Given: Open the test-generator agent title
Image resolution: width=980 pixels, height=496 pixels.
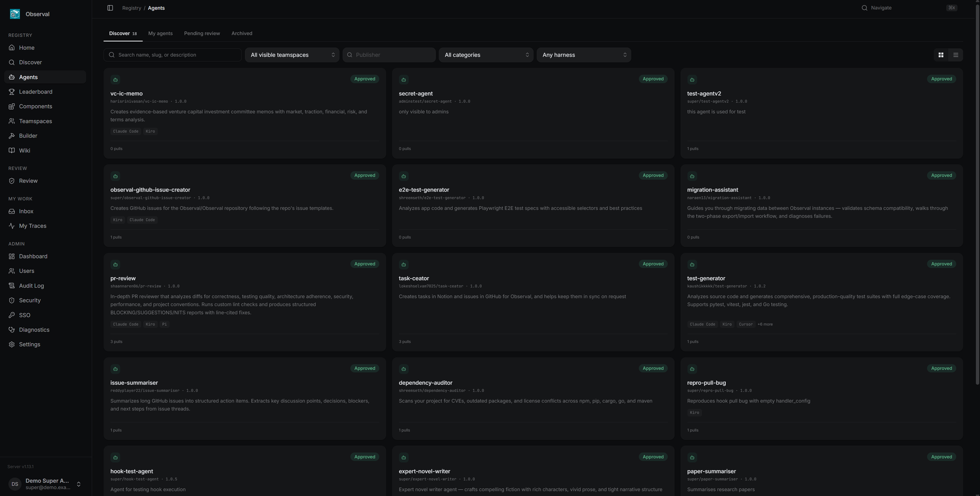Looking at the screenshot, I should point(706,278).
